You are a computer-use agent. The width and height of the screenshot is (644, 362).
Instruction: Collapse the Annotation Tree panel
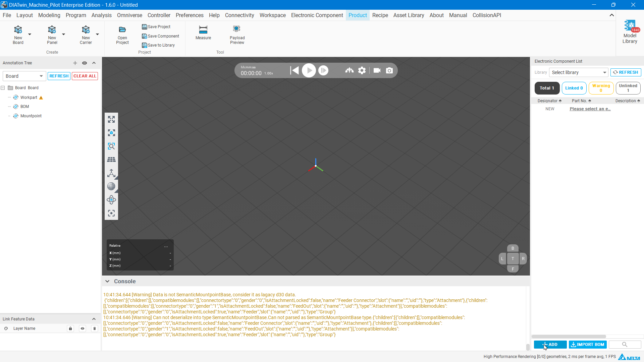(94, 63)
